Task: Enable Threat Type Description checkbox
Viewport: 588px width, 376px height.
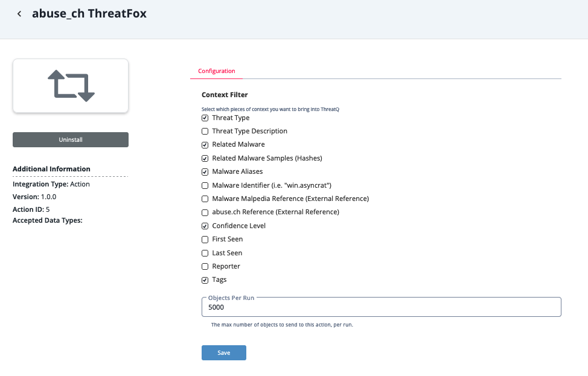Action: [205, 131]
